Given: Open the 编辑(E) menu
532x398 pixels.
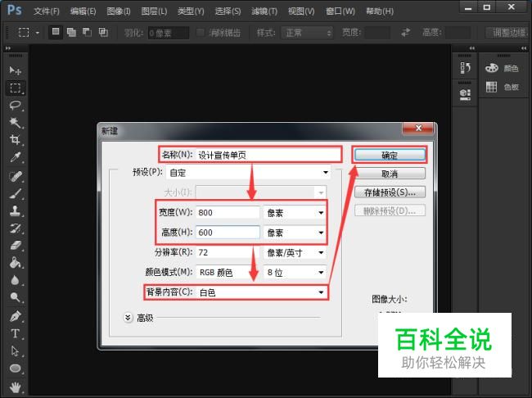Looking at the screenshot, I should pos(83,11).
